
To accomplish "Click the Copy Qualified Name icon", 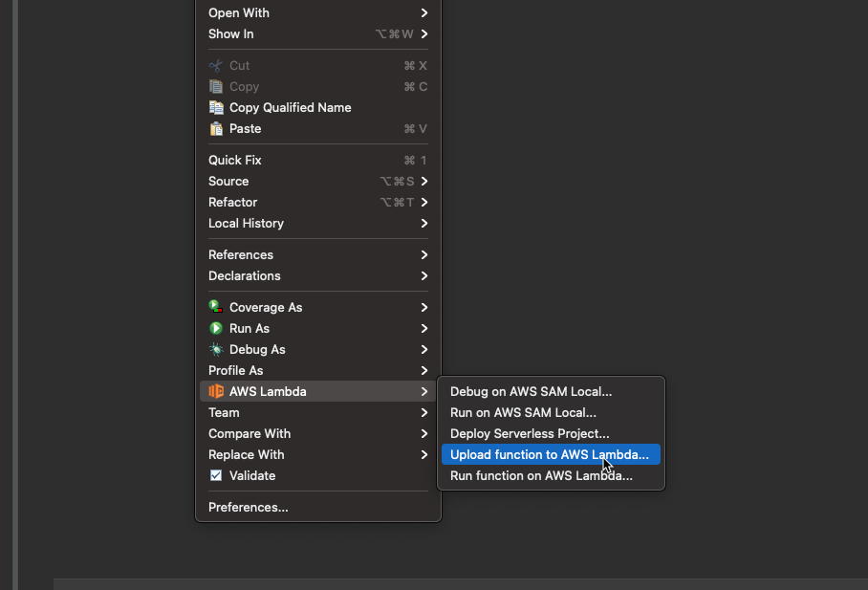I will [216, 107].
